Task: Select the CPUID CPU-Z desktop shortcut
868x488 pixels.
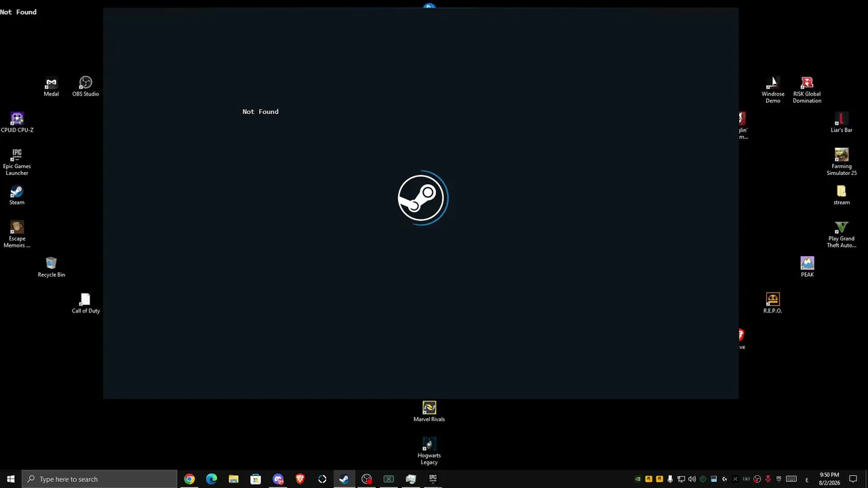Action: pos(17,123)
